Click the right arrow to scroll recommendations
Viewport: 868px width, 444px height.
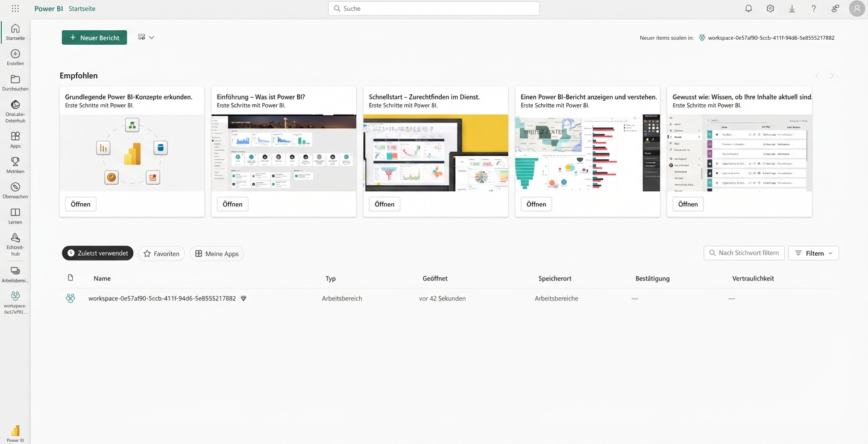click(832, 75)
